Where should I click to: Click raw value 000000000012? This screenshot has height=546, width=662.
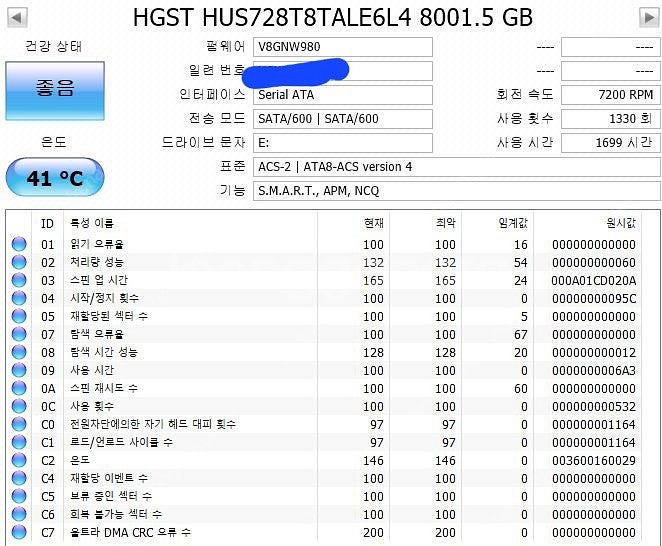594,353
